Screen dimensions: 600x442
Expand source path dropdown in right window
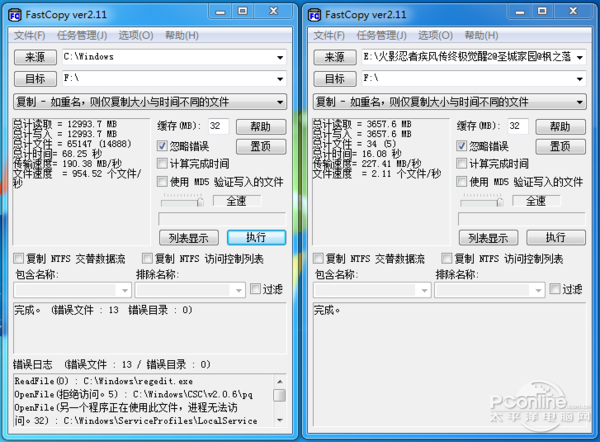(x=580, y=57)
